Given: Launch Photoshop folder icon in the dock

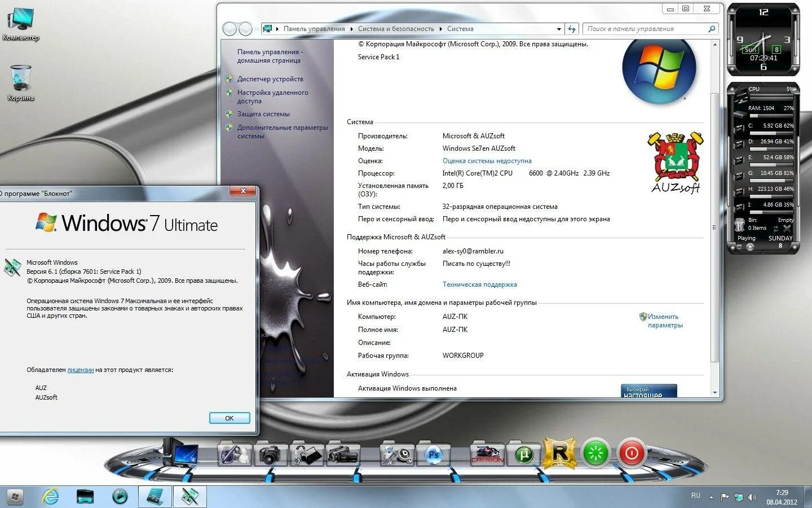Looking at the screenshot, I should 433,454.
